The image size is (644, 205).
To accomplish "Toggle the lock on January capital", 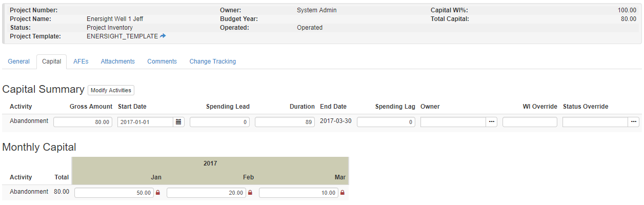I will [158, 193].
